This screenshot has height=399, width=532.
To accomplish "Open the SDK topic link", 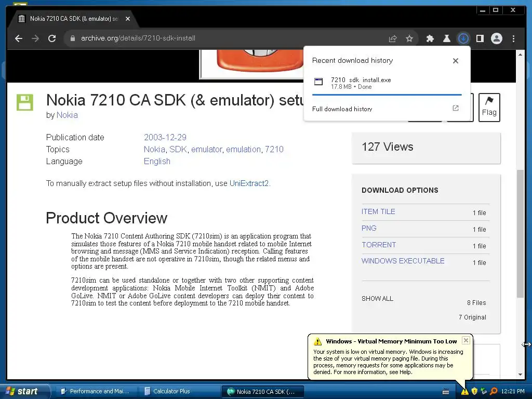I will click(178, 149).
